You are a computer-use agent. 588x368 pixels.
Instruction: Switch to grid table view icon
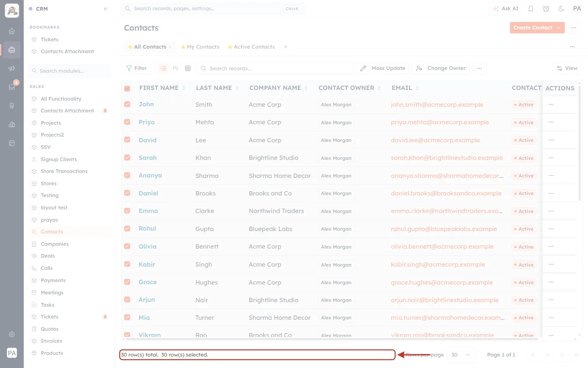188,68
